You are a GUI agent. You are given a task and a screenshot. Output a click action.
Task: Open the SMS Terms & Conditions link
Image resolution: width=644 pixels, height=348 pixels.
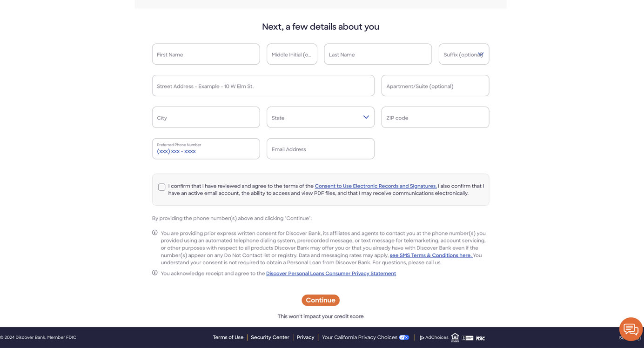pyautogui.click(x=430, y=255)
